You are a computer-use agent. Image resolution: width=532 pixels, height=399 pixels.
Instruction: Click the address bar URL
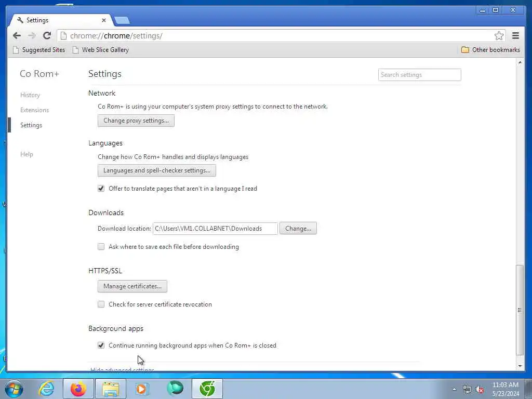coord(116,36)
